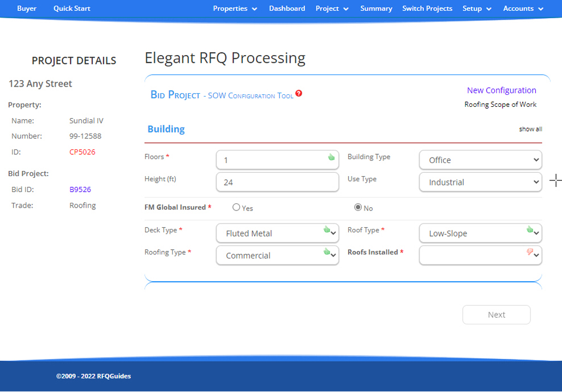The image size is (562, 392).
Task: Click the 123 Any Street address
Action: [40, 84]
